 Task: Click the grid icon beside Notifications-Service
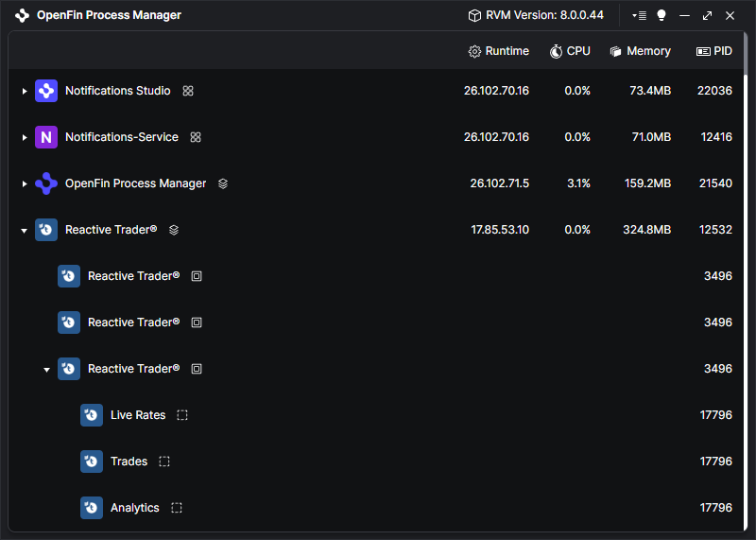[196, 137]
